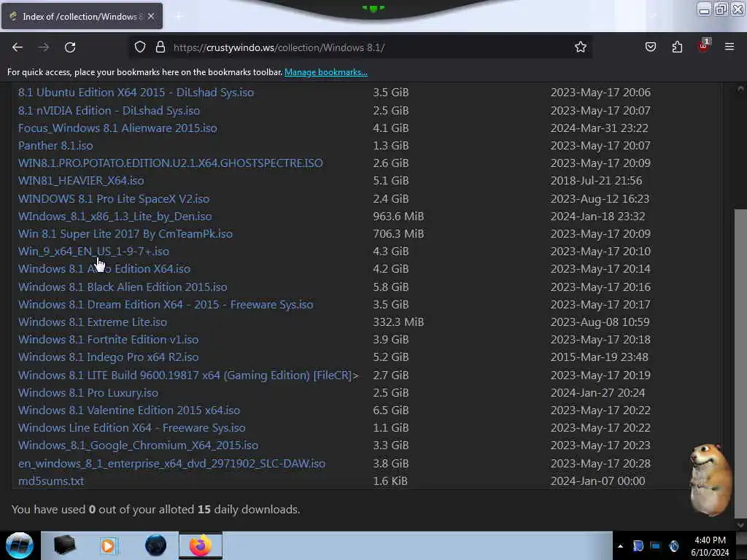Reload the current page

(x=70, y=47)
